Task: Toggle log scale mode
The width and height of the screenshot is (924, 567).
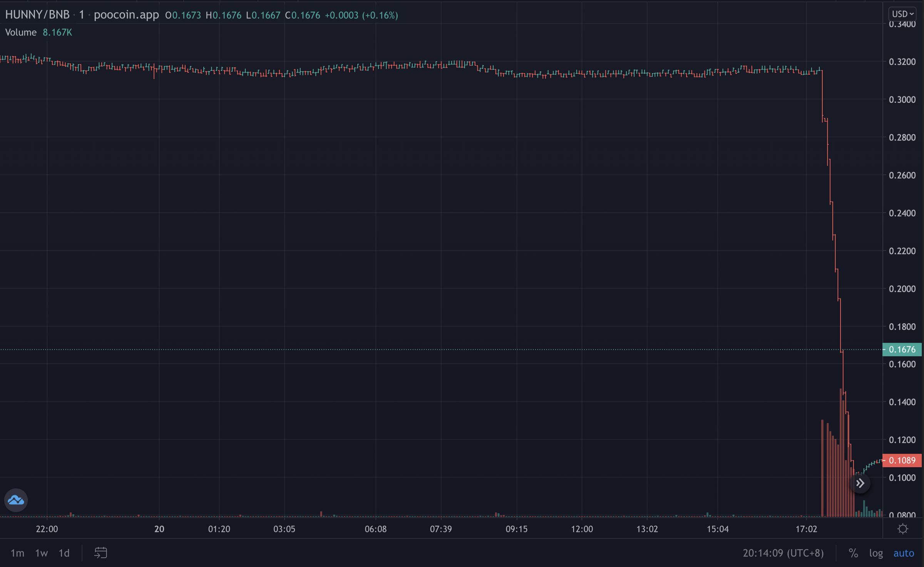Action: pos(876,553)
